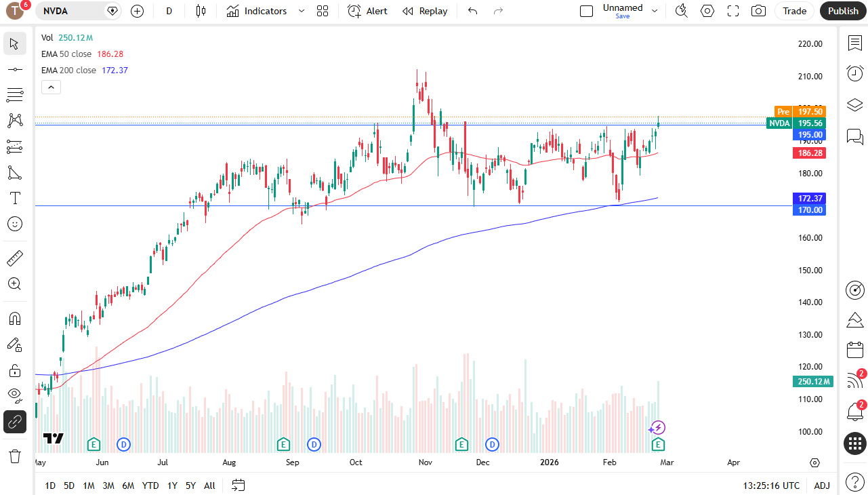Toggle ADJ adjusted data
Viewport: 868px width, 495px height.
point(822,486)
